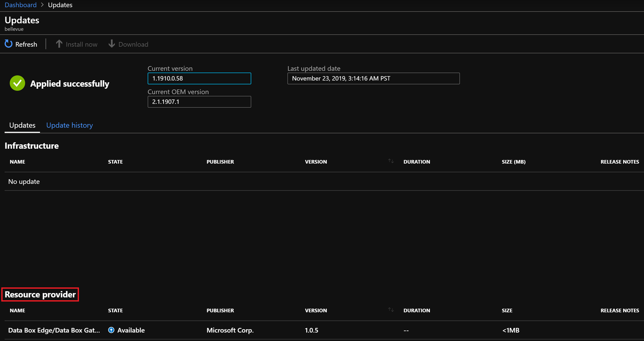This screenshot has width=644, height=341.
Task: Sort Resource provider table by Version arrows
Action: 391,310
